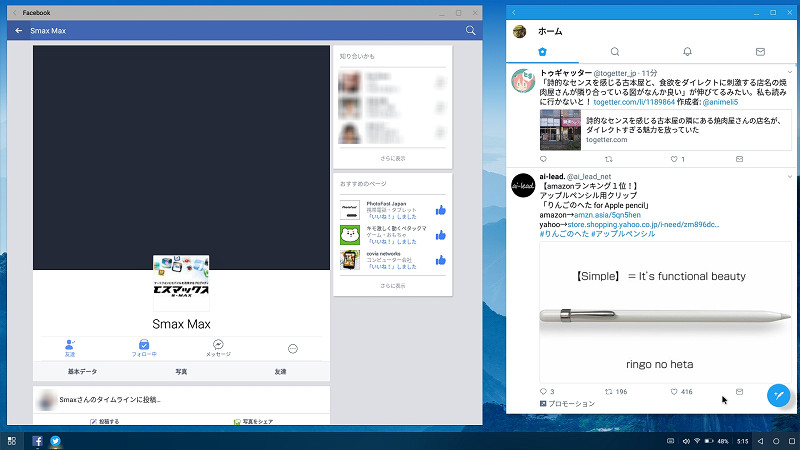
Task: Switch to 基本データ tab
Action: click(82, 371)
